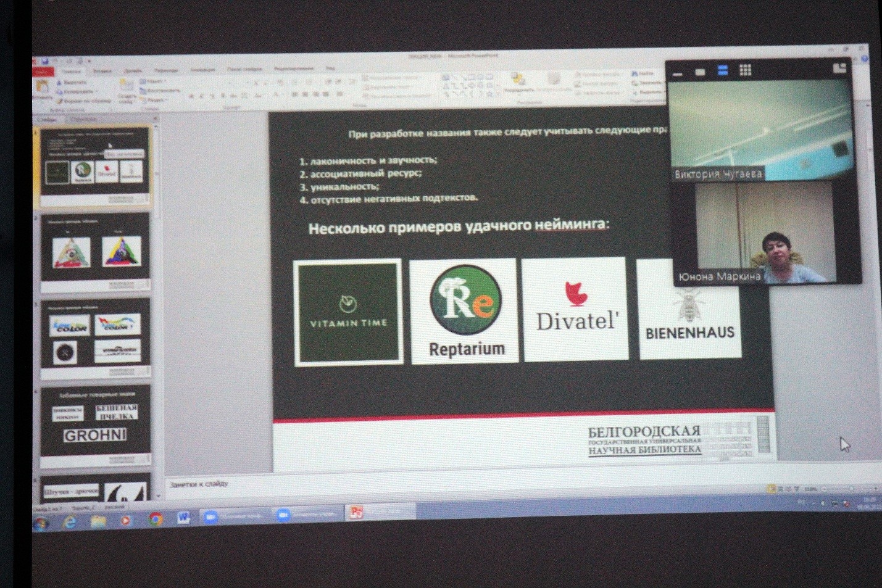This screenshot has height=588, width=882.
Task: Open Microsoft Word from the taskbar
Action: pos(183,518)
